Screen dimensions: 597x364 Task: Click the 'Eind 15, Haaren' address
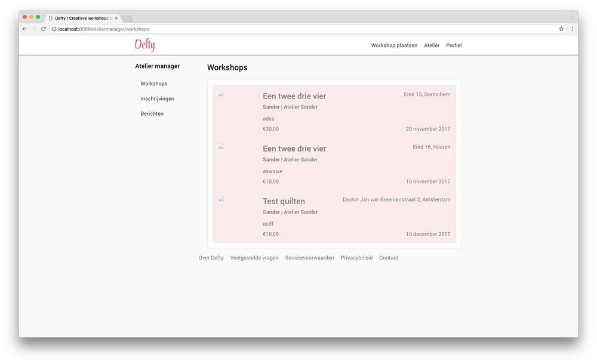[432, 147]
